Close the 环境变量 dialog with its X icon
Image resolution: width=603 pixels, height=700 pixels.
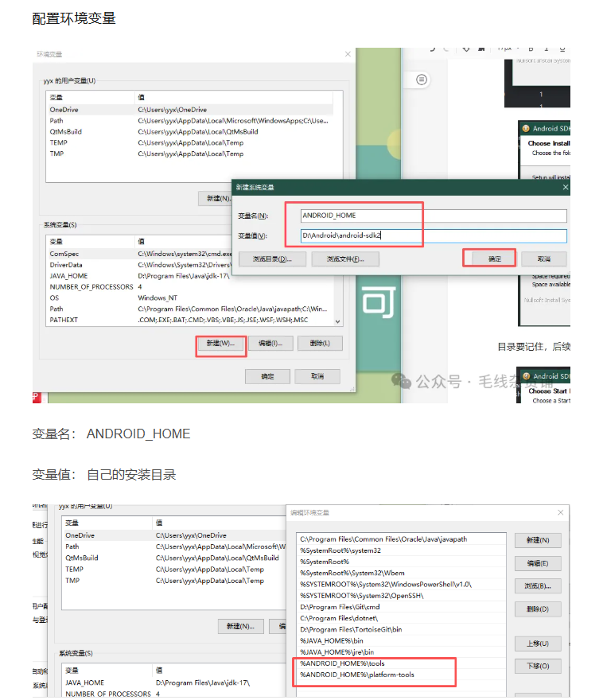(x=348, y=54)
